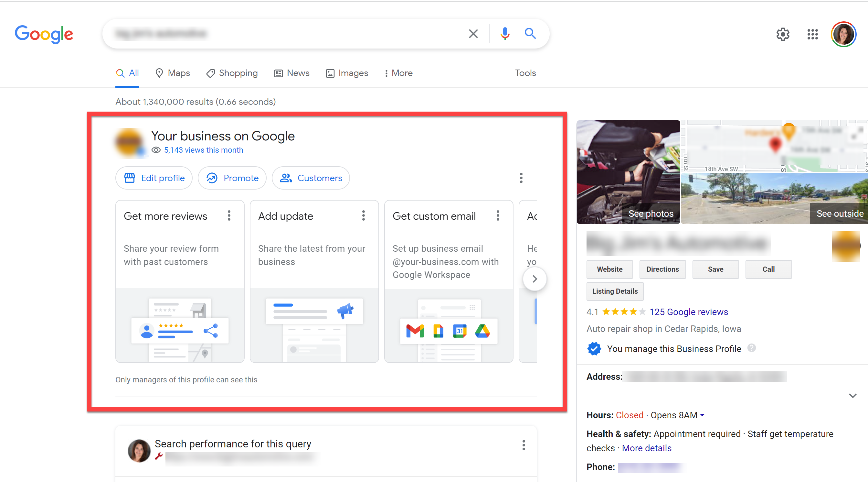The height and width of the screenshot is (482, 868).
Task: Expand the Opens 8AM hours dropdown
Action: pos(702,415)
